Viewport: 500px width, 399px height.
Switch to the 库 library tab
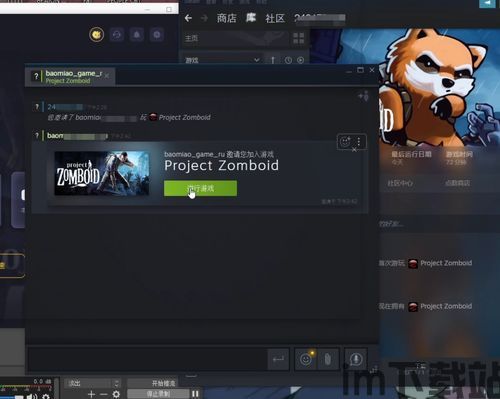[251, 17]
